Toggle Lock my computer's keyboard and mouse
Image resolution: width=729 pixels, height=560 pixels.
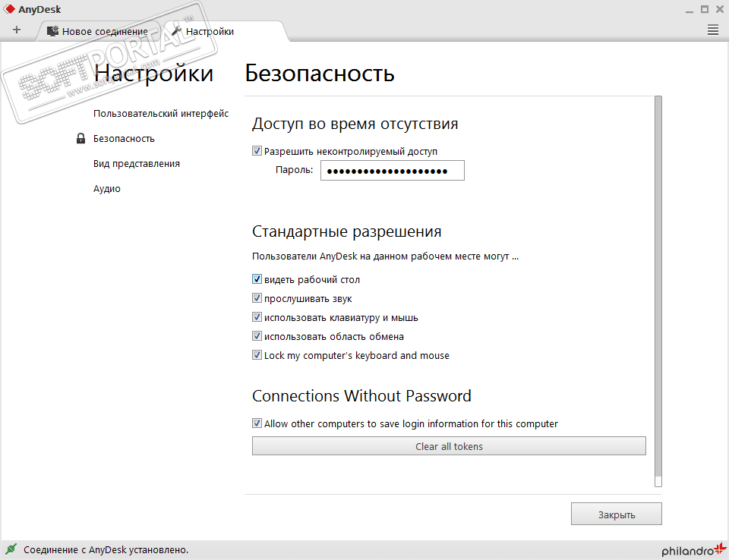coord(257,354)
